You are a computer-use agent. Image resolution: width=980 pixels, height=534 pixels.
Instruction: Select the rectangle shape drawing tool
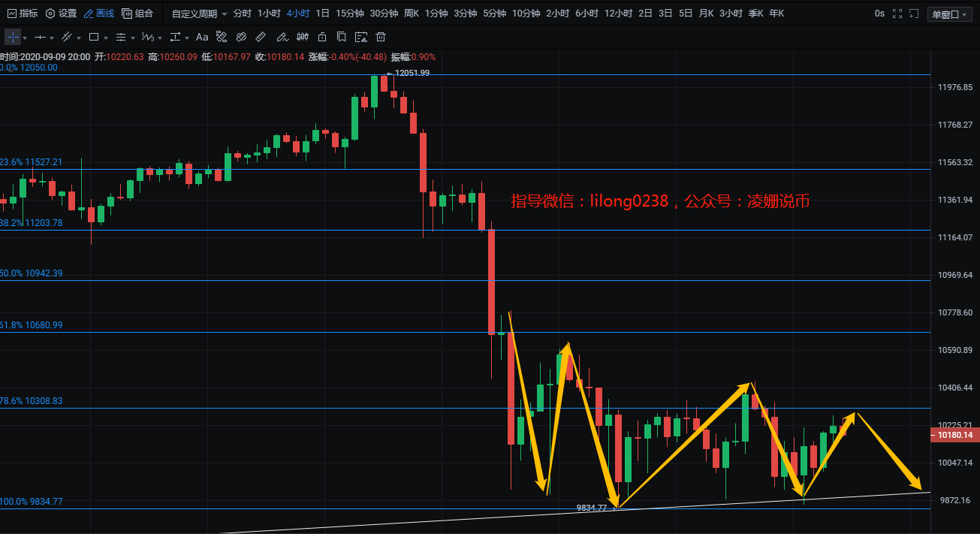click(x=94, y=37)
